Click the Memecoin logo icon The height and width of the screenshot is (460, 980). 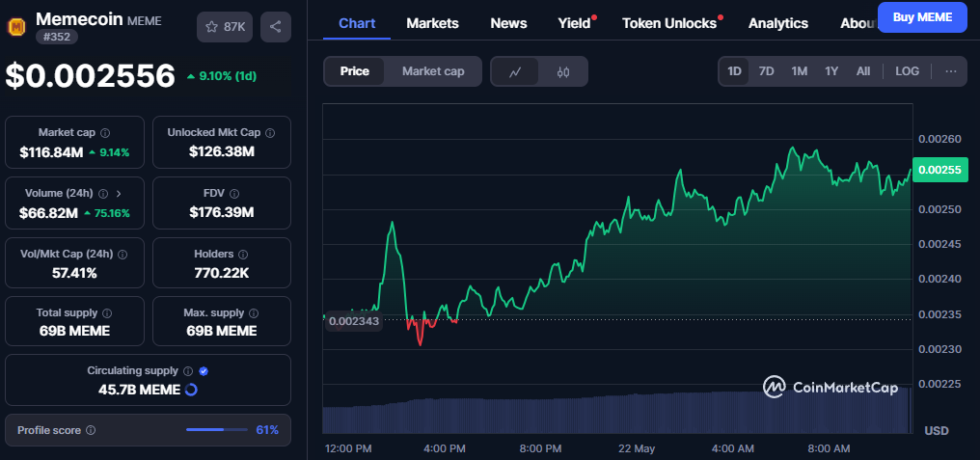(15, 26)
